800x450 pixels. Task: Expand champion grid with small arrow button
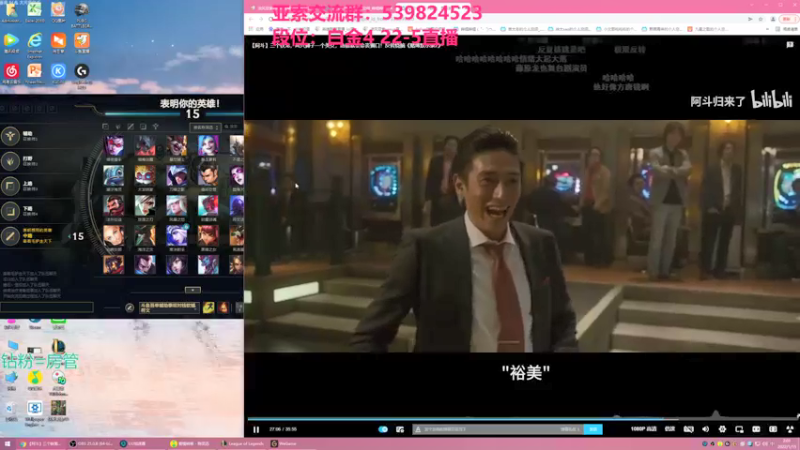(192, 290)
